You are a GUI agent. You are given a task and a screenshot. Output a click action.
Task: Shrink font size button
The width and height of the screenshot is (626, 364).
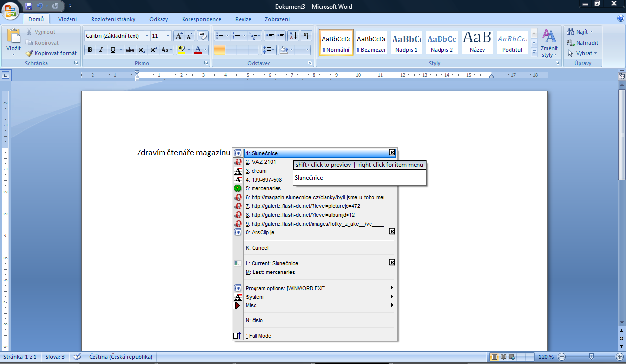(190, 36)
